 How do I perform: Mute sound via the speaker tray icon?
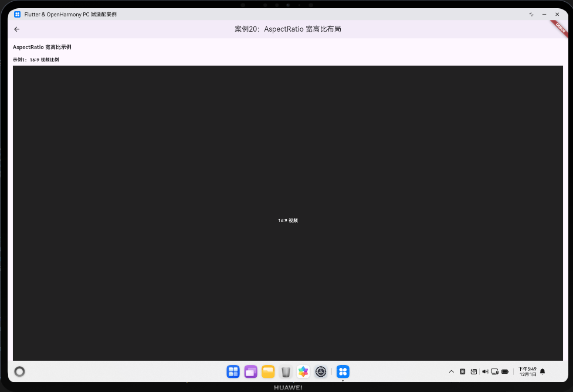tap(485, 371)
